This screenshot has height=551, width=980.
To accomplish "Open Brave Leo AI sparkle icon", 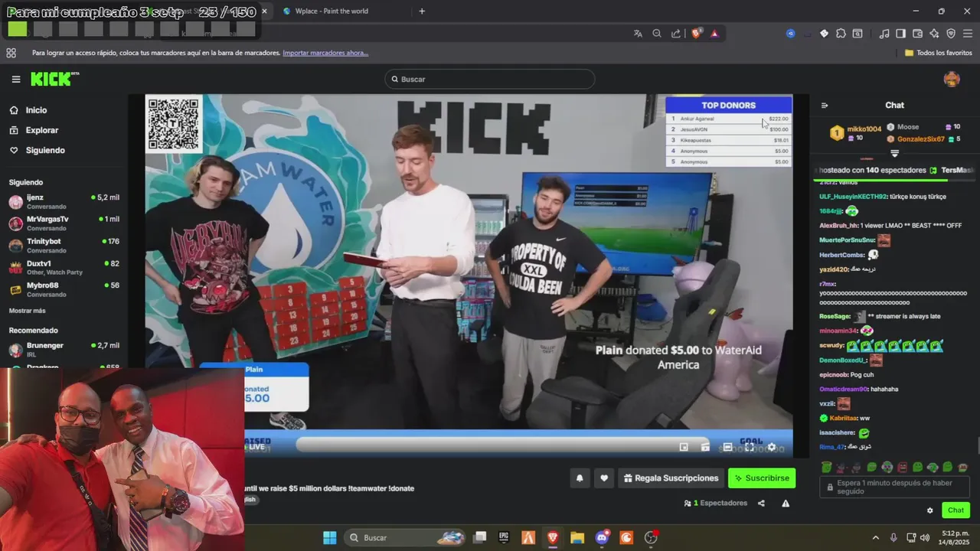I will [934, 34].
